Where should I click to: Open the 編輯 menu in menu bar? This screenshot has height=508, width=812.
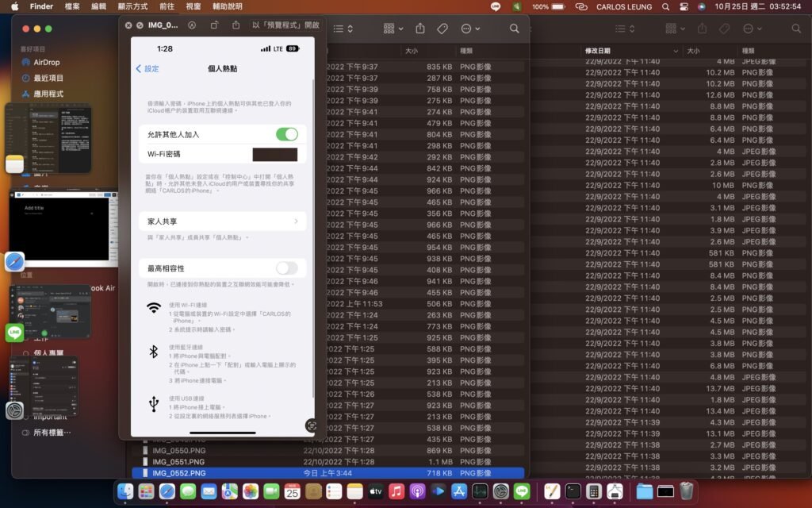point(98,6)
